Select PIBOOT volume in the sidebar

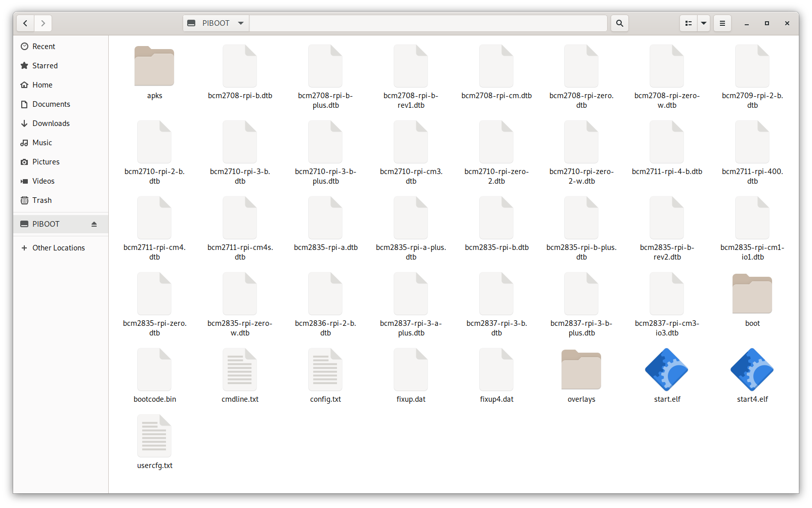click(61, 224)
